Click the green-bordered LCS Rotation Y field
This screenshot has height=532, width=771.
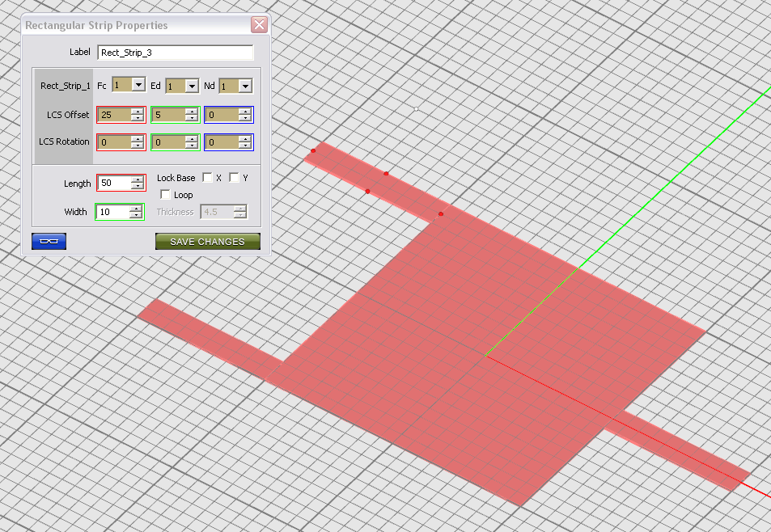pyautogui.click(x=167, y=142)
